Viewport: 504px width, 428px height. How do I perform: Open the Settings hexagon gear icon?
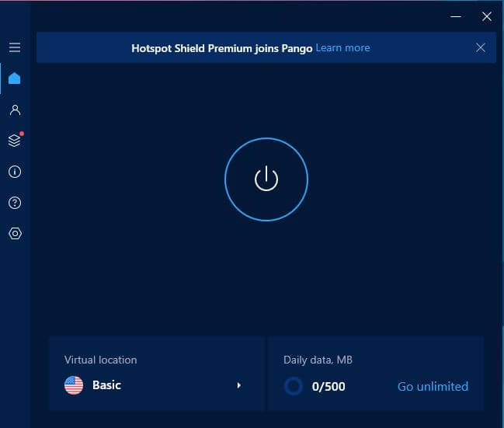(x=15, y=234)
